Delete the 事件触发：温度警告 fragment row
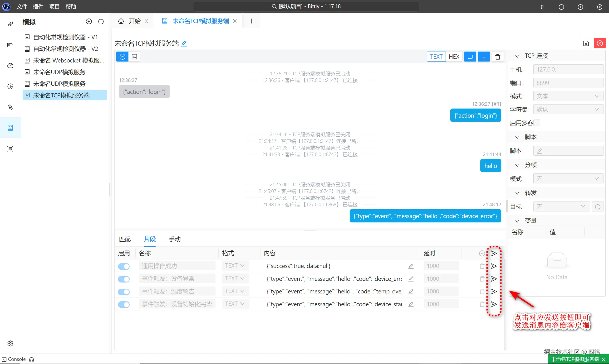 click(x=482, y=291)
